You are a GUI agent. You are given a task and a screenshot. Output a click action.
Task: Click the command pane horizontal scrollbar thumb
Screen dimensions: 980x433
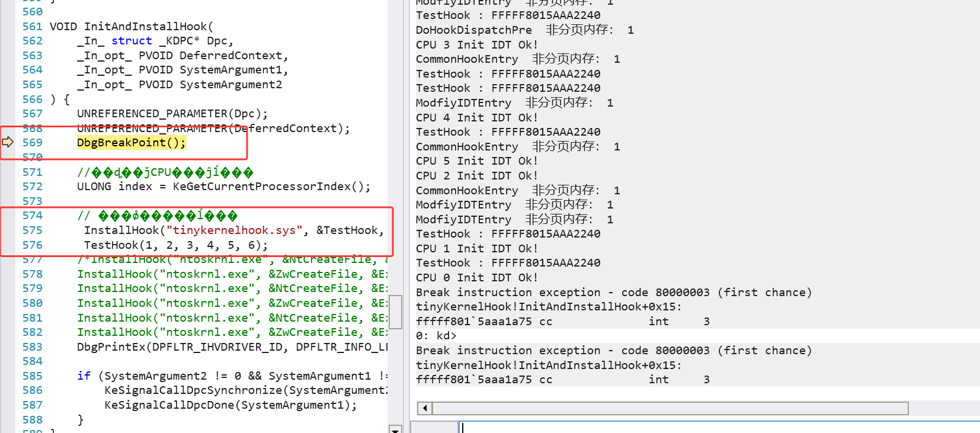click(670, 408)
